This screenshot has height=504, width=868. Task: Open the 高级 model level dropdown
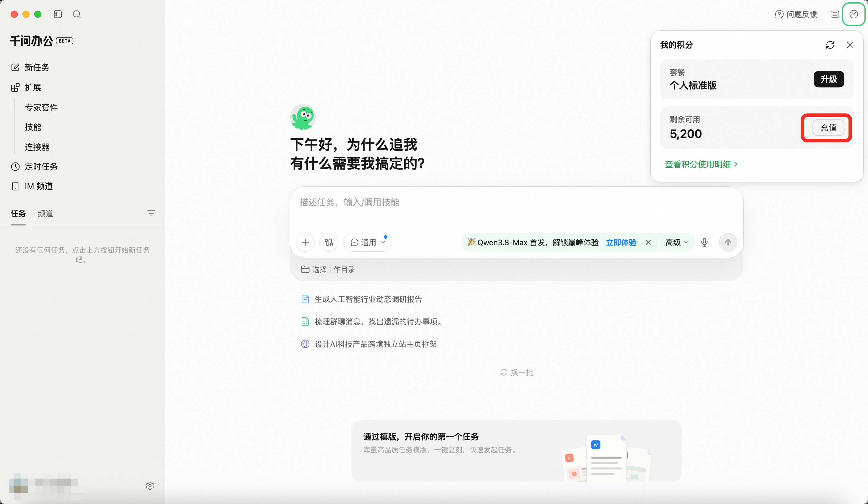676,242
